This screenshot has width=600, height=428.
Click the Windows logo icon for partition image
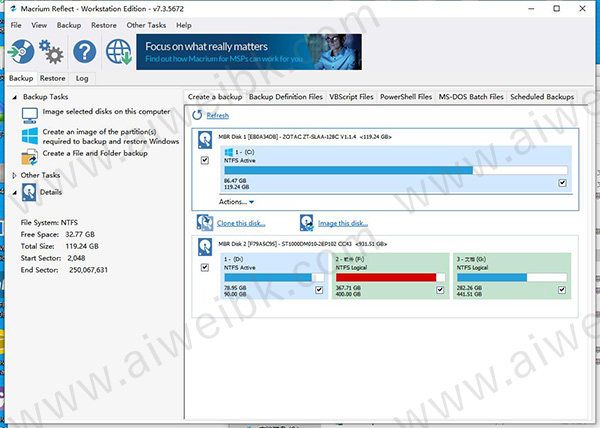click(30, 136)
